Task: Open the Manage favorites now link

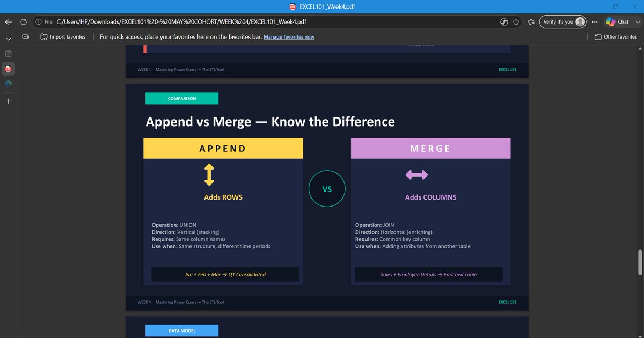Action: 289,37
